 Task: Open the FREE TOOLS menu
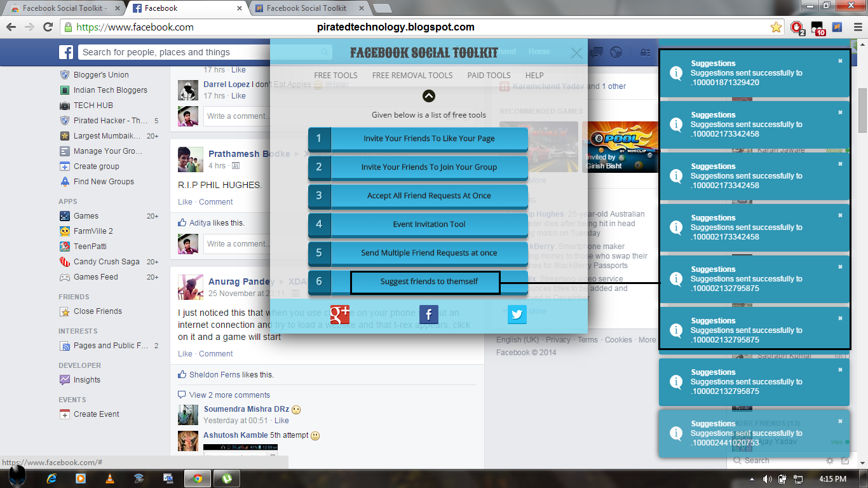[x=336, y=75]
